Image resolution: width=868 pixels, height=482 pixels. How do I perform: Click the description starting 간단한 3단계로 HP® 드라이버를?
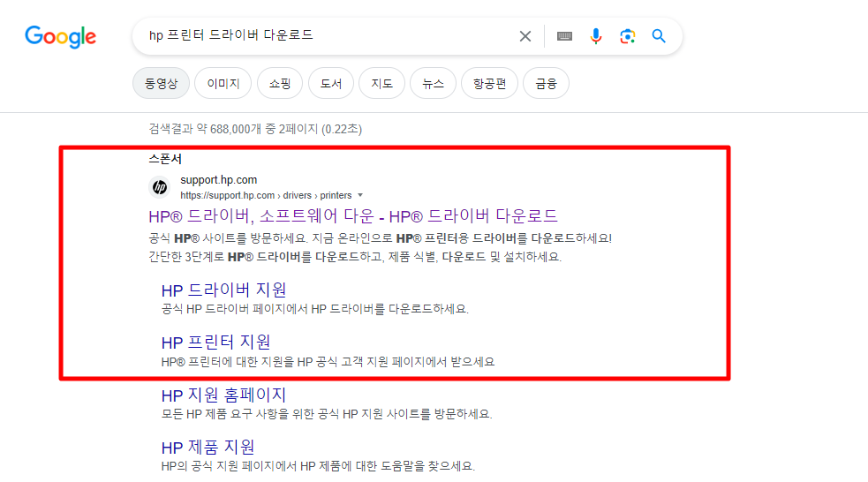tap(355, 257)
